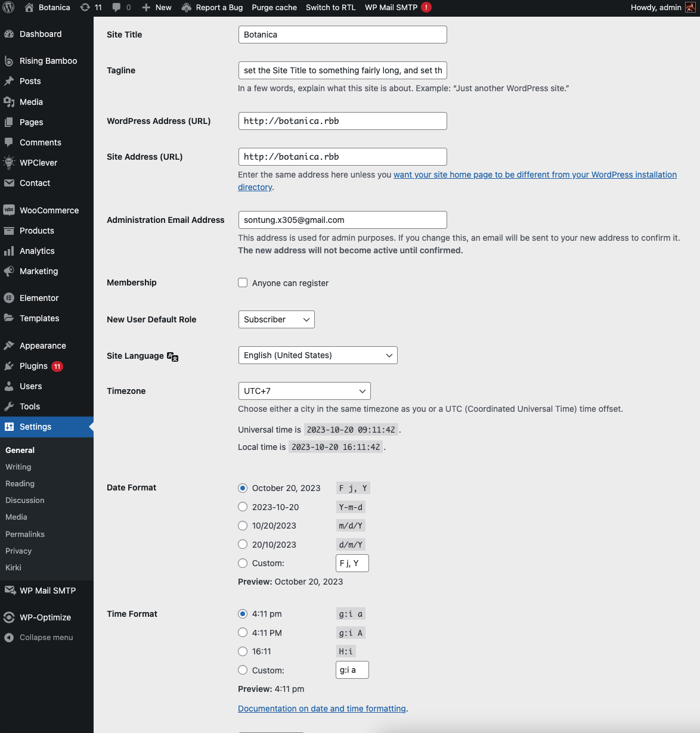Click the home icon beside Botanica

pyautogui.click(x=29, y=8)
